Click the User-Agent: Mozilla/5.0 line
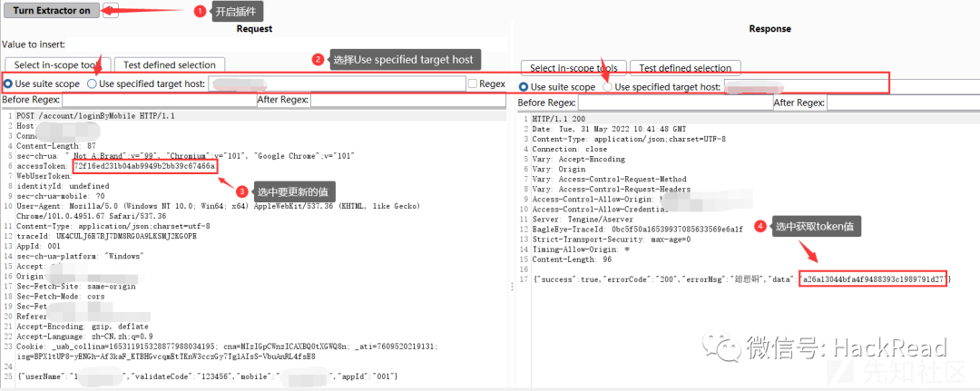980x391 pixels. point(218,206)
